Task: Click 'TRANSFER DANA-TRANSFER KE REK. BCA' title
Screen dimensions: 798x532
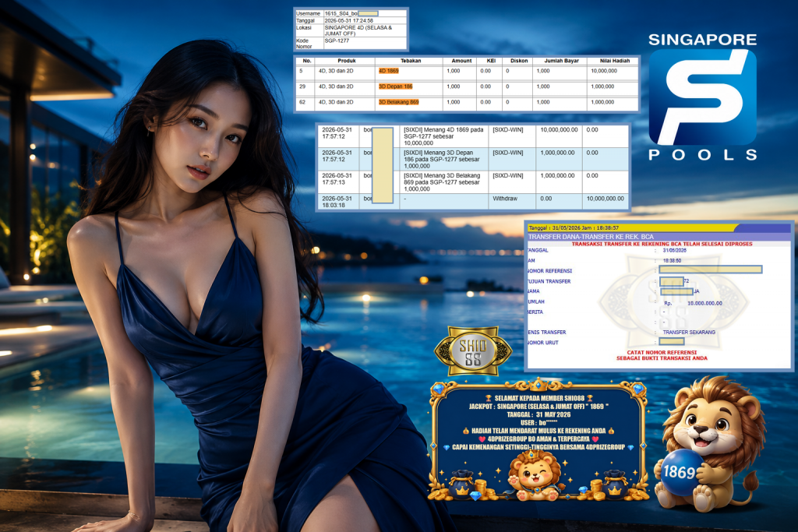Action: 591,237
